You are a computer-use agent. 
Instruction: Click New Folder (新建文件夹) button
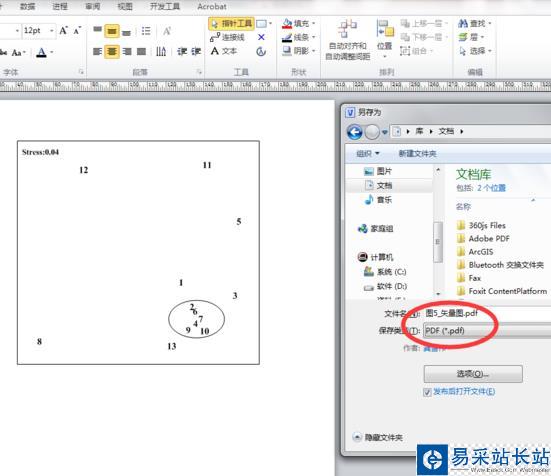click(x=417, y=154)
